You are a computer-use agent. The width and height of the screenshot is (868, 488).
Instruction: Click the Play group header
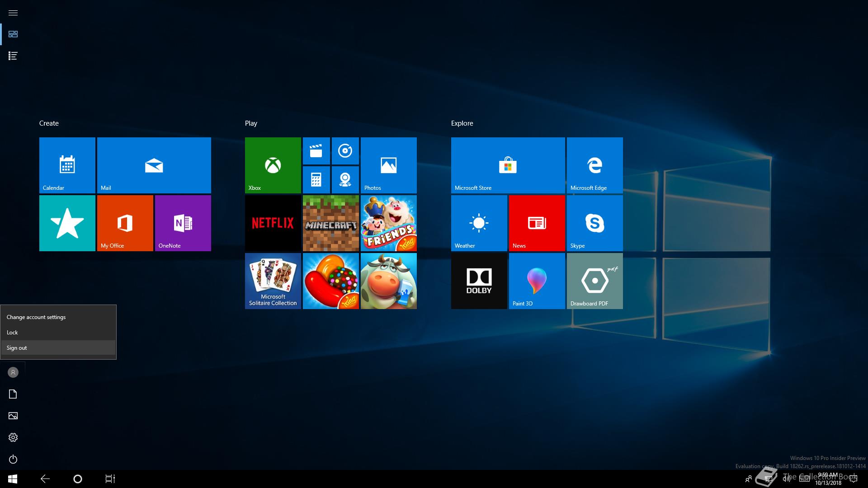251,123
